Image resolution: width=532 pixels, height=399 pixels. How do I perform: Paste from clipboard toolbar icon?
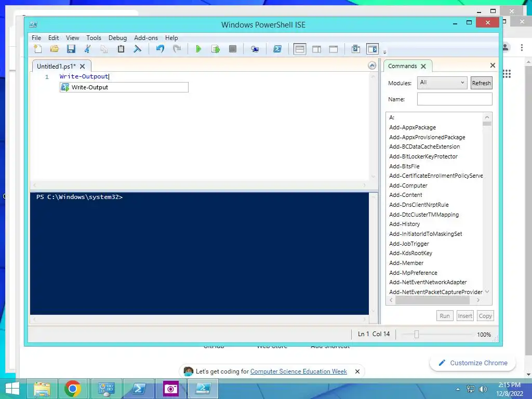tap(121, 49)
